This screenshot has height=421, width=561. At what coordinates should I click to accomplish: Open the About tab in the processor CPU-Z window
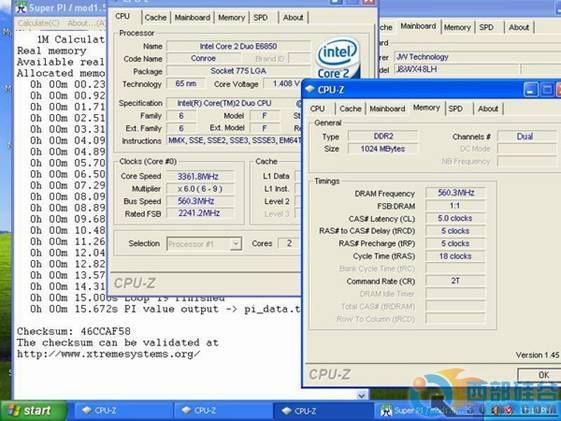point(293,18)
